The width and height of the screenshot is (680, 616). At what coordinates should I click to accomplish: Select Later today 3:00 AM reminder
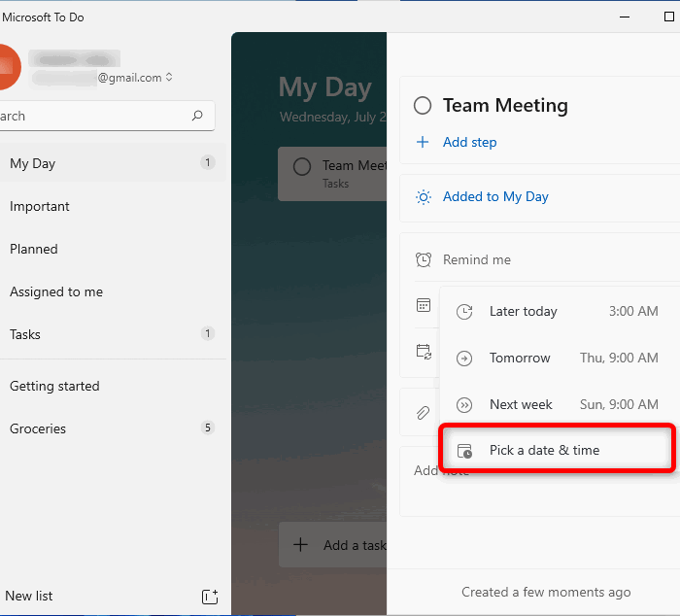tap(560, 312)
